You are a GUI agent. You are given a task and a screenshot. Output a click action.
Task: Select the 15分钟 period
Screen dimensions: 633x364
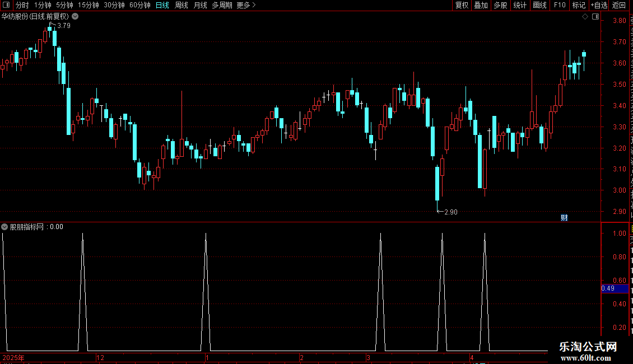coord(88,5)
